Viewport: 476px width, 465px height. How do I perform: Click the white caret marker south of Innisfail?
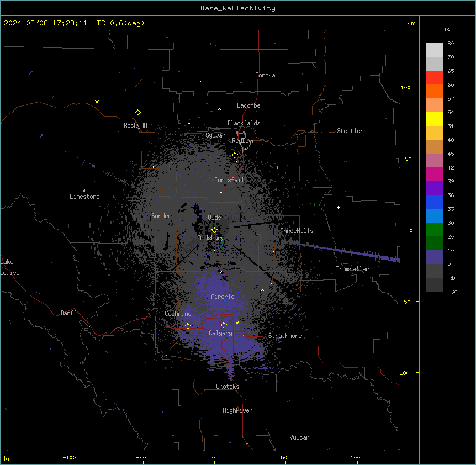click(221, 192)
